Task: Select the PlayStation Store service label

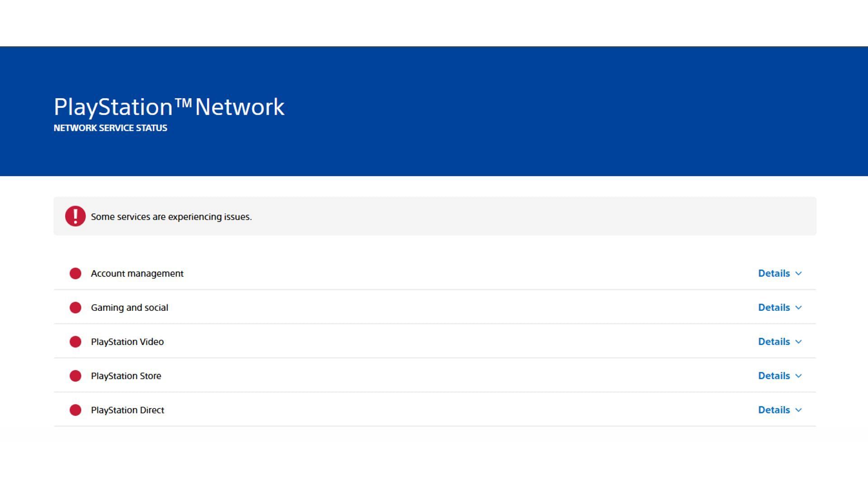Action: tap(126, 376)
